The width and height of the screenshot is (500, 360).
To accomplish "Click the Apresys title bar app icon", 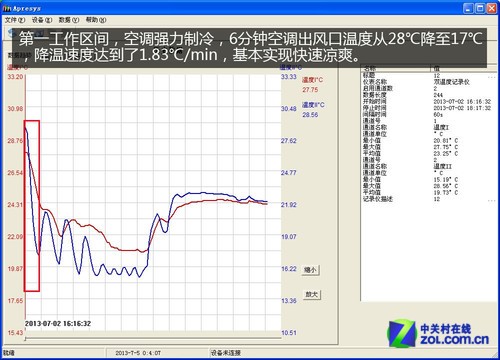I will [7, 8].
